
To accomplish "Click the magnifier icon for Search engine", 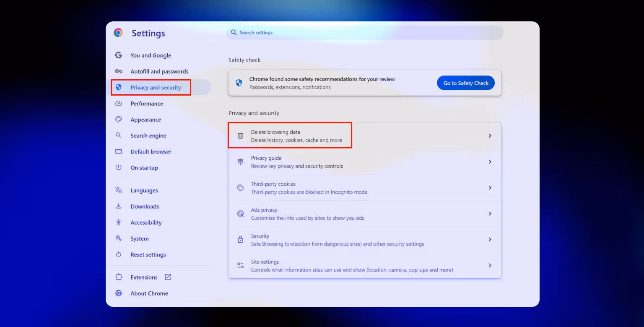I will coord(119,135).
